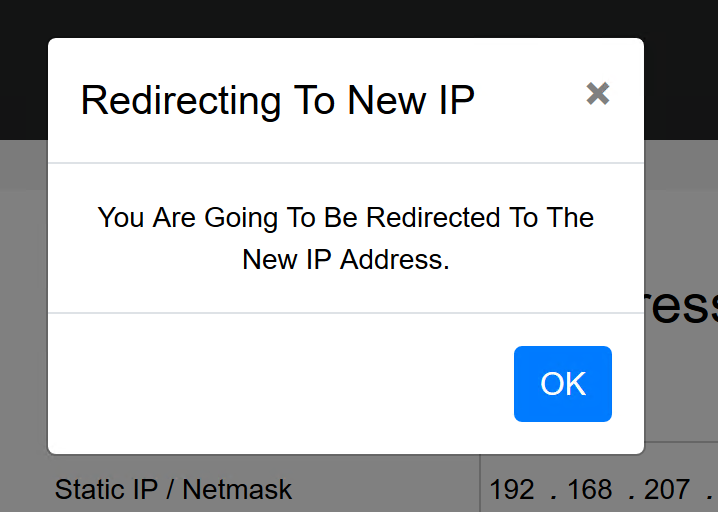Select the Static IP / Netmask label
Image resolution: width=718 pixels, height=512 pixels.
[x=173, y=489]
